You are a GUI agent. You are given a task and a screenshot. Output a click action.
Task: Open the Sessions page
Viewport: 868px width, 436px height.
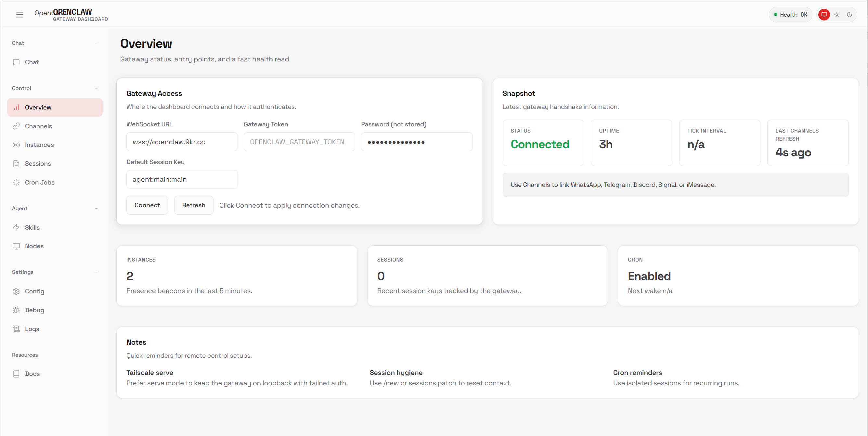tap(38, 164)
